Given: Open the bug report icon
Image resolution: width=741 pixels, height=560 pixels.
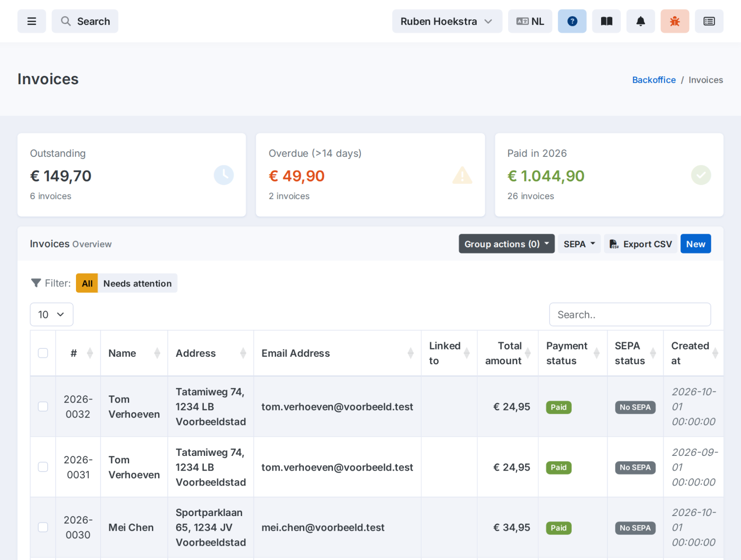Looking at the screenshot, I should 675,21.
